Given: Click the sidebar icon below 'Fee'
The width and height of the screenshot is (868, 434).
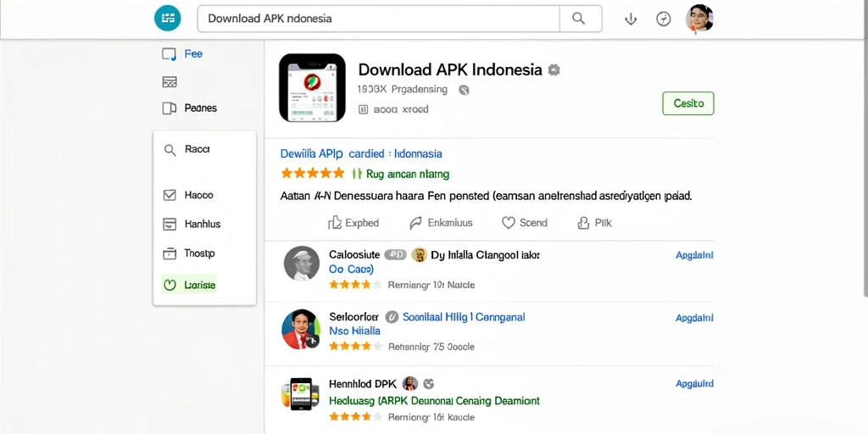Looking at the screenshot, I should (x=170, y=82).
